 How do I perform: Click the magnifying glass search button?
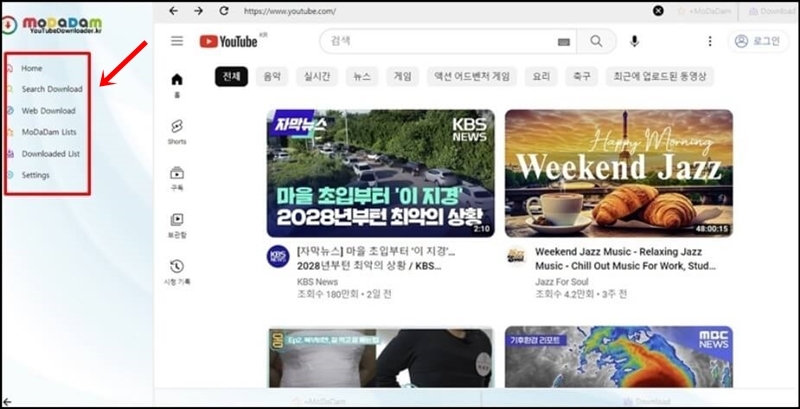pos(596,41)
